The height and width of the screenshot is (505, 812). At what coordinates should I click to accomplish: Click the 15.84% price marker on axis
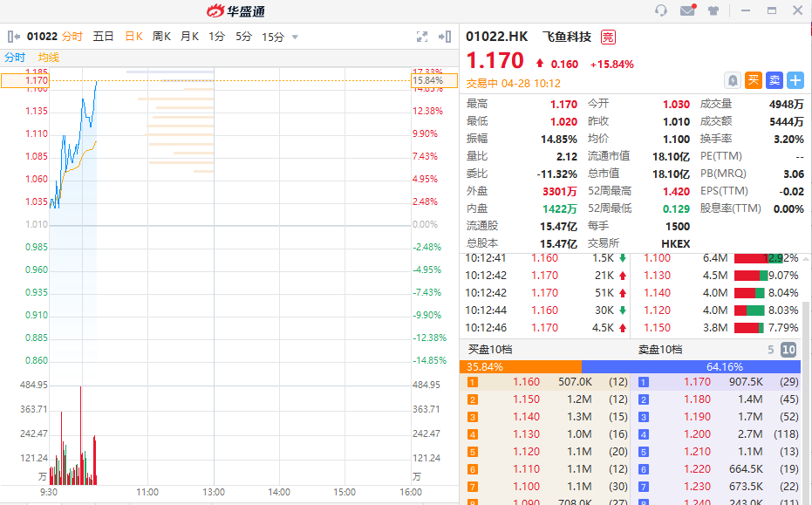tap(434, 80)
